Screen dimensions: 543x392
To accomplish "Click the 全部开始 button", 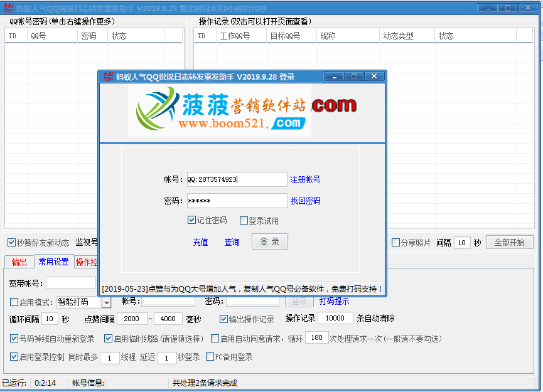I will 509,242.
